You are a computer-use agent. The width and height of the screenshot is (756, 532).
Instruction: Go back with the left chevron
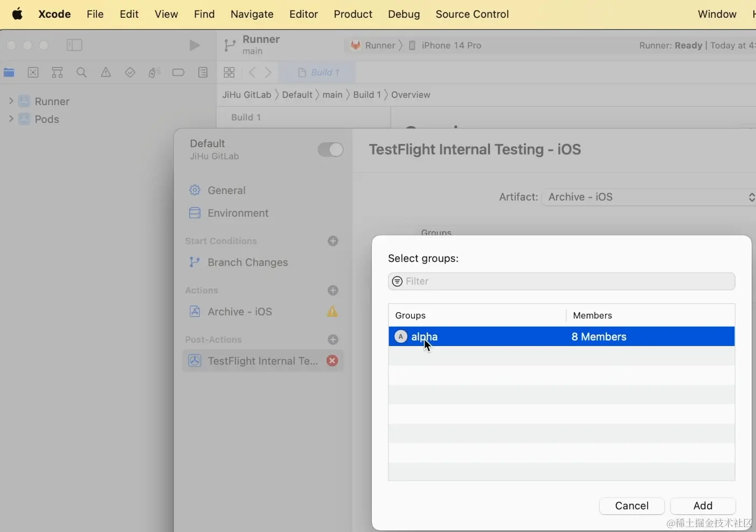click(x=252, y=72)
